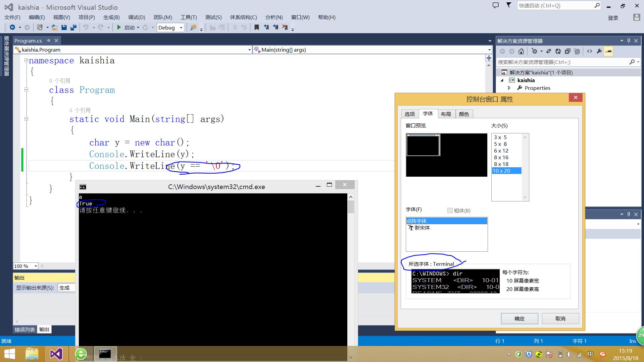This screenshot has width=644, height=362.
Task: Click the Home icon in Solution Explorer
Action: click(x=521, y=51)
